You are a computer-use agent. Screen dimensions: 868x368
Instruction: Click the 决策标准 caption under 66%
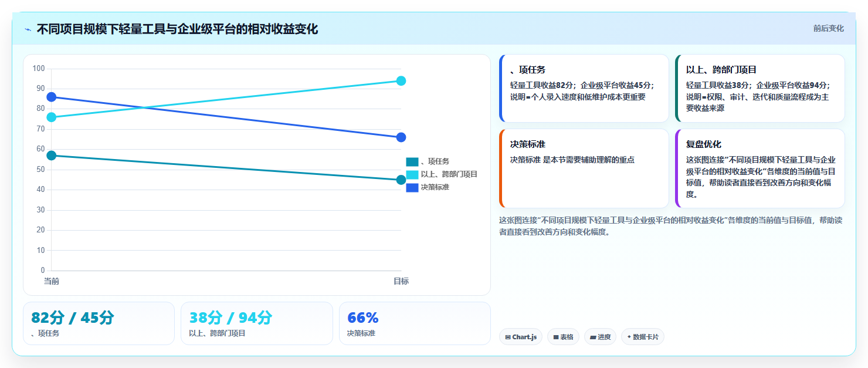(361, 333)
